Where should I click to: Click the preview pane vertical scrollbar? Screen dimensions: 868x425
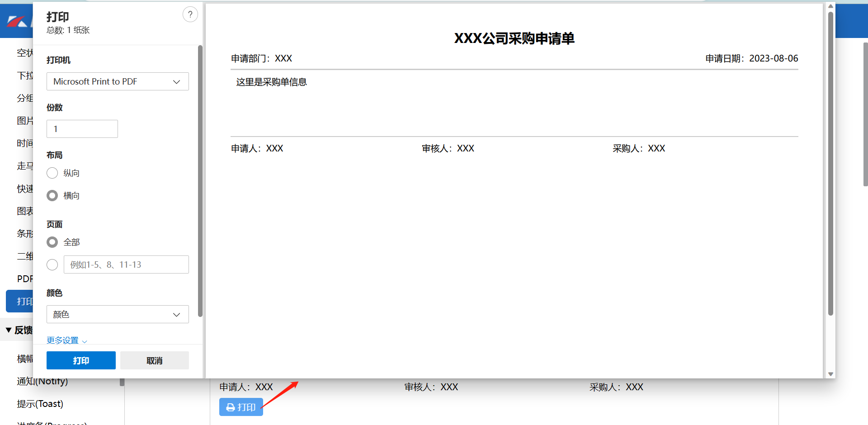coord(830,163)
